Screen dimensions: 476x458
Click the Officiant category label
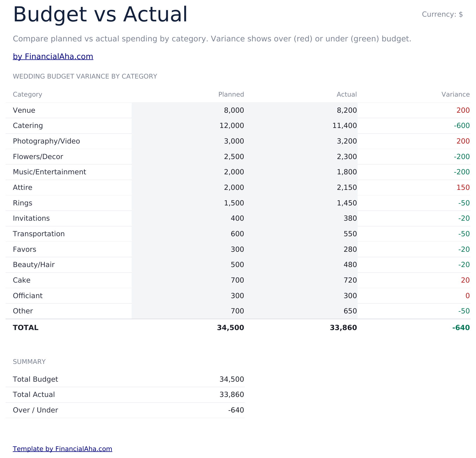pyautogui.click(x=28, y=296)
